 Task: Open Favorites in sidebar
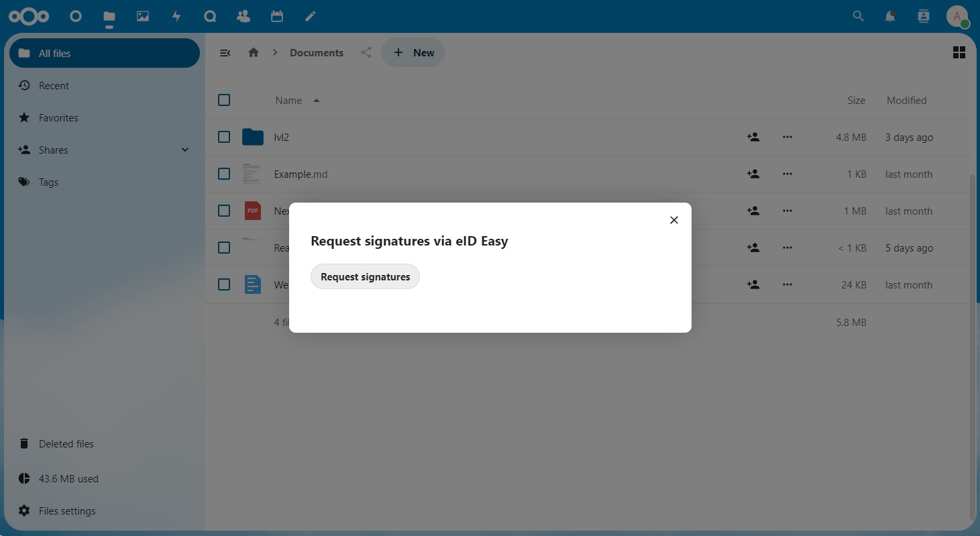click(105, 117)
